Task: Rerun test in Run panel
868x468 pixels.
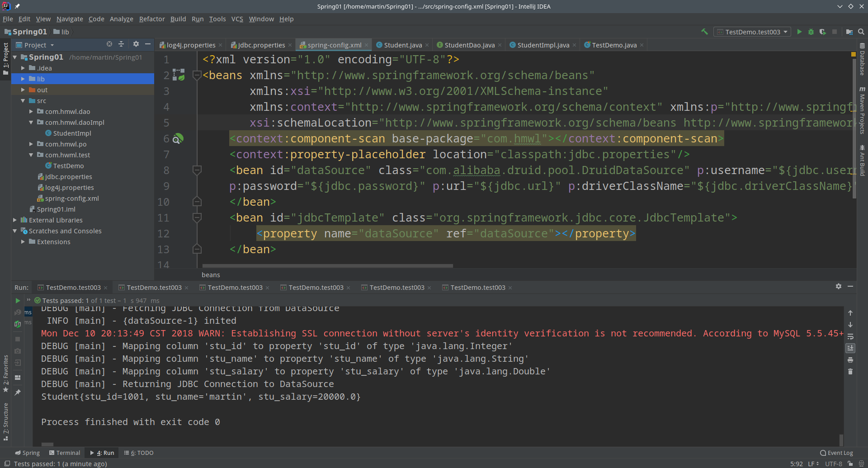Action: 18,301
